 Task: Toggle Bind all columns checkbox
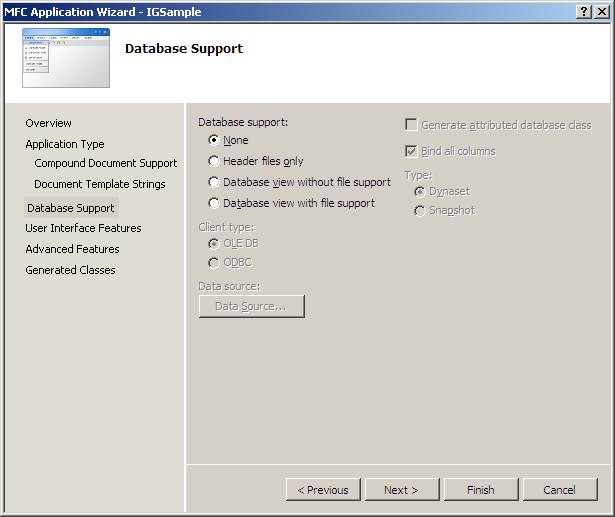click(411, 151)
